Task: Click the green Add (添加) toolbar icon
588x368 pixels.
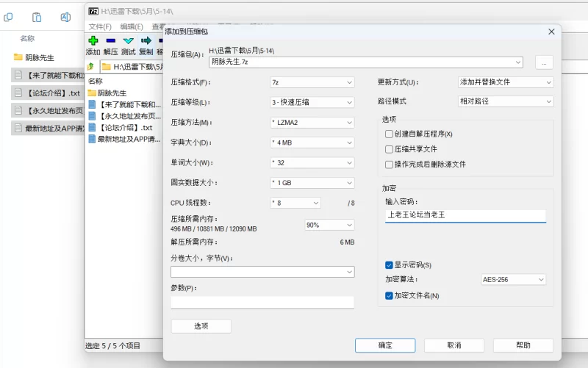Action: click(93, 40)
